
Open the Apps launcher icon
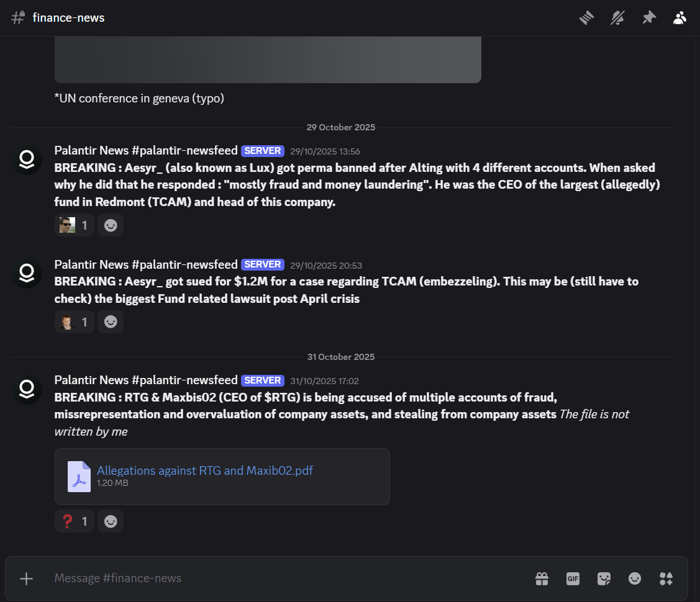pos(666,578)
